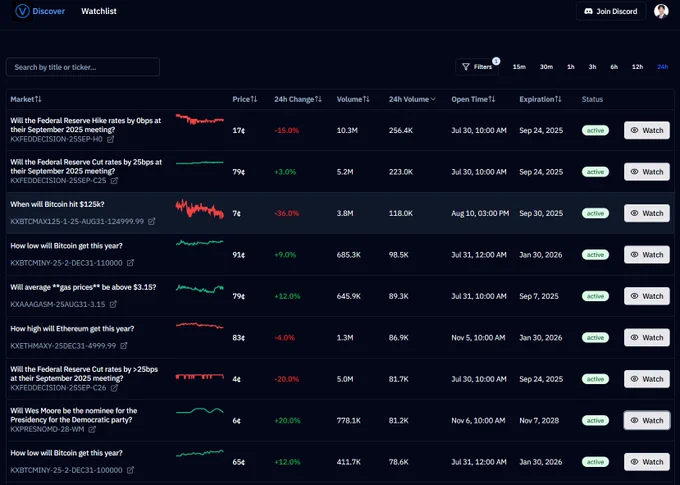Viewport: 680px width, 485px height.
Task: Open the Filters dropdown
Action: pos(477,67)
